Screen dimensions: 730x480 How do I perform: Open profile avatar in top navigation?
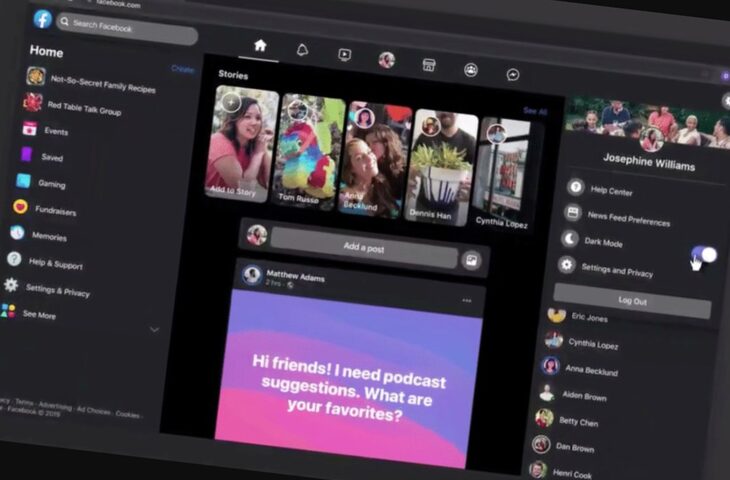(386, 60)
